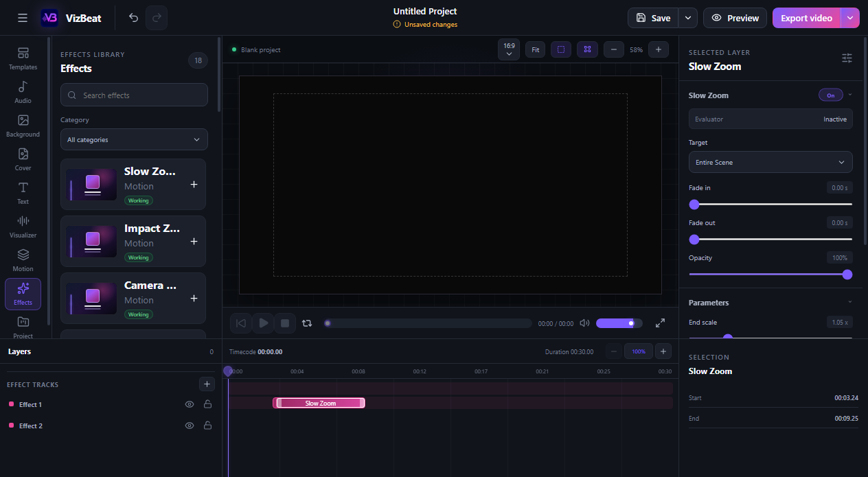Open the Templates sidebar panel
868x477 pixels.
(23, 58)
